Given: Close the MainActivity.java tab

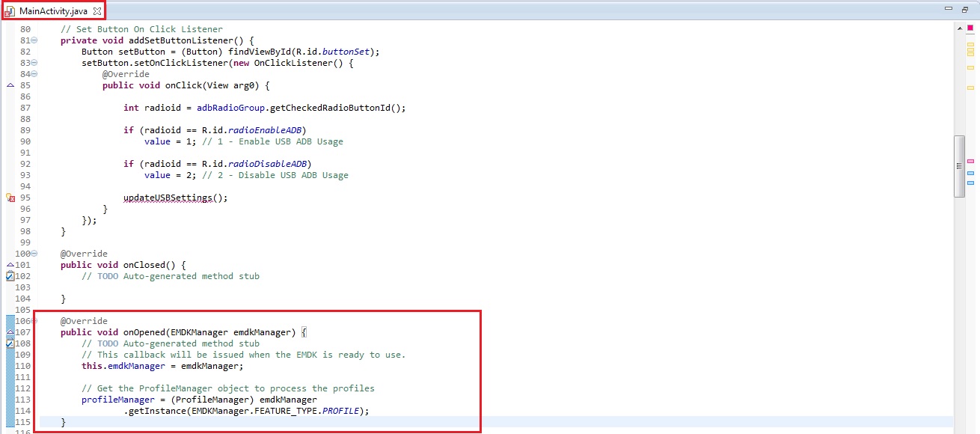Looking at the screenshot, I should pyautogui.click(x=97, y=10).
